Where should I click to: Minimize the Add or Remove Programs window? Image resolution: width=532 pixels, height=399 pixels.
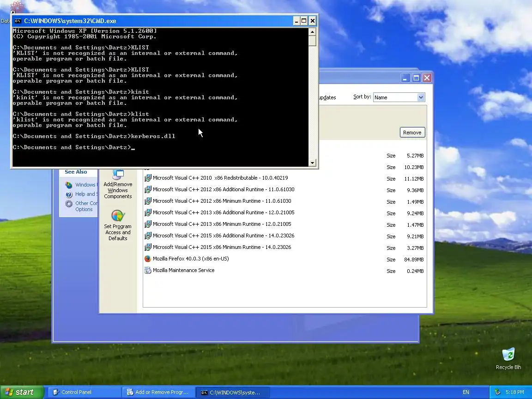pyautogui.click(x=405, y=78)
